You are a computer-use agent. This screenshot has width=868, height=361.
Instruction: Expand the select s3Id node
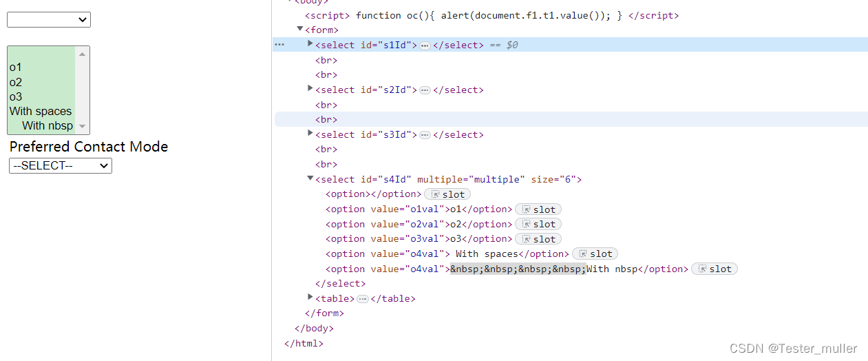(x=310, y=134)
